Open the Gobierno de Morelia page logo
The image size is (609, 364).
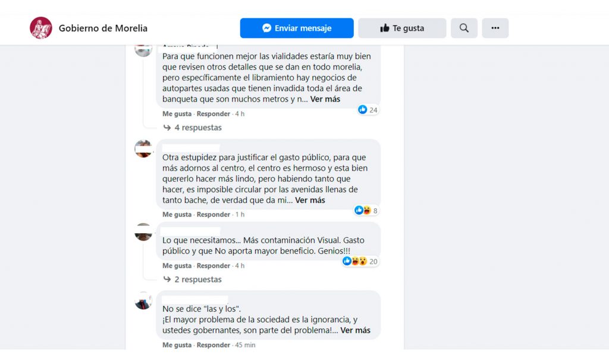41,28
